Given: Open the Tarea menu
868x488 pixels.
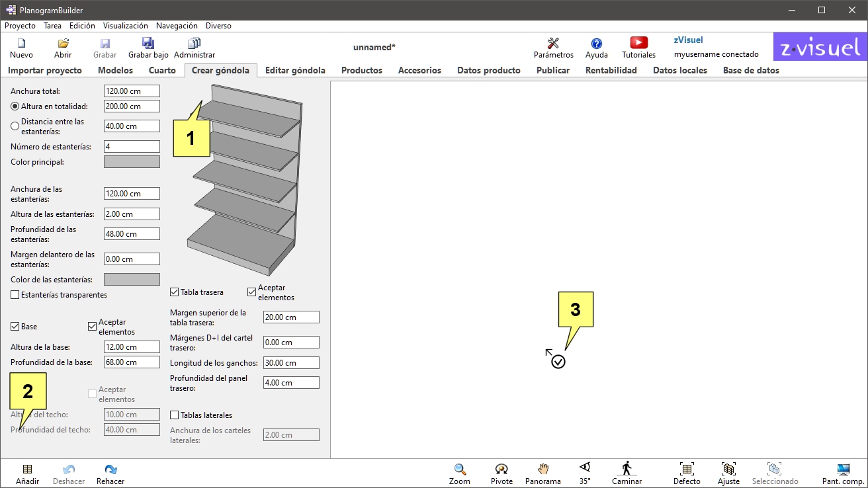Looking at the screenshot, I should 52,26.
